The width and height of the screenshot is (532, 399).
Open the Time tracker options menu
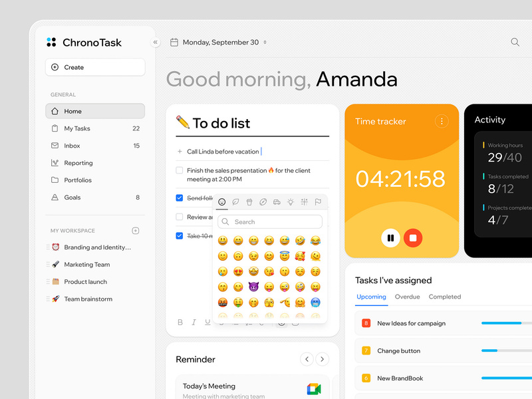point(442,120)
